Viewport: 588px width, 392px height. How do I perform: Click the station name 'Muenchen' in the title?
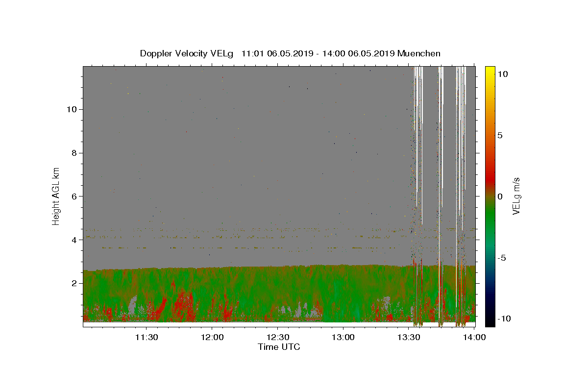(419, 53)
